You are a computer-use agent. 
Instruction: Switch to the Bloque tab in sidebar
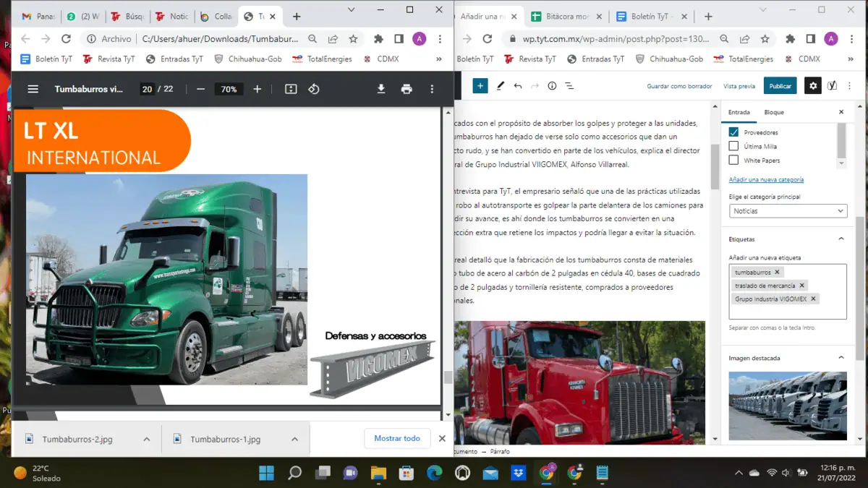[x=774, y=112]
